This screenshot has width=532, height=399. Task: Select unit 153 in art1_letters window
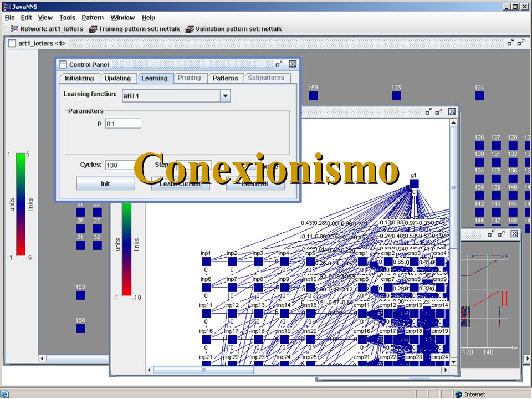[x=81, y=295]
